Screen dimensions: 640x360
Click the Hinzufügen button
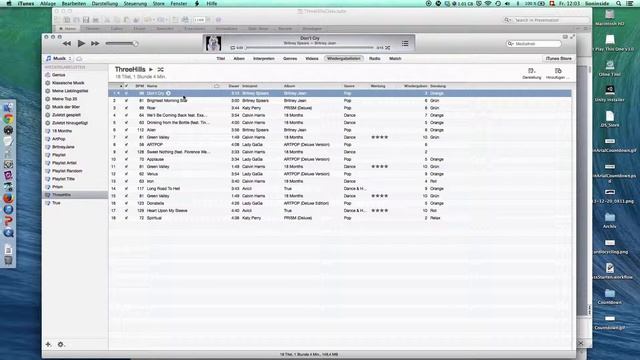pos(557,73)
